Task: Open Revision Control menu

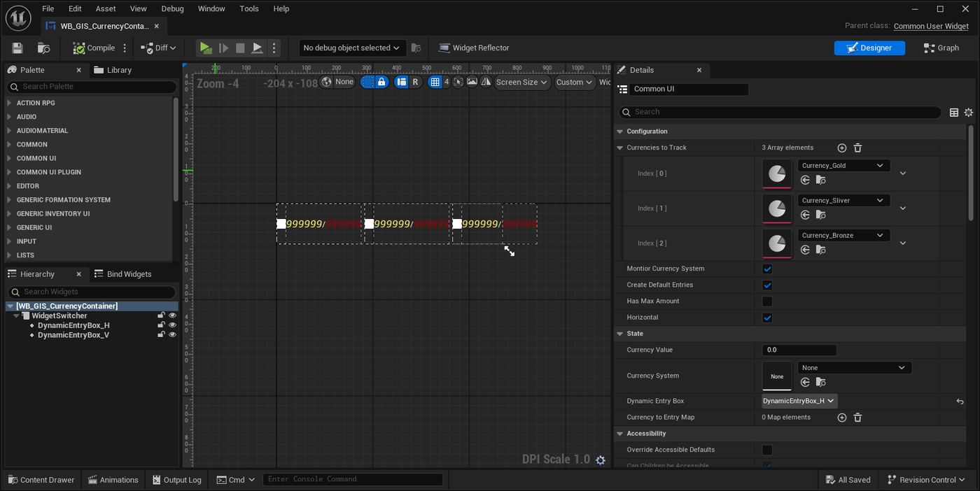Action: coord(927,480)
